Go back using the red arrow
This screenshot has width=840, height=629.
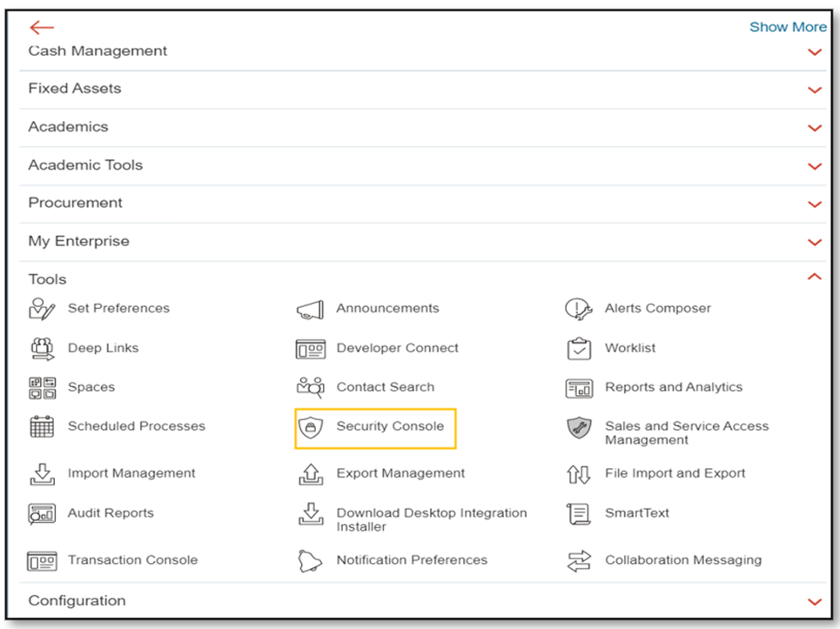42,27
